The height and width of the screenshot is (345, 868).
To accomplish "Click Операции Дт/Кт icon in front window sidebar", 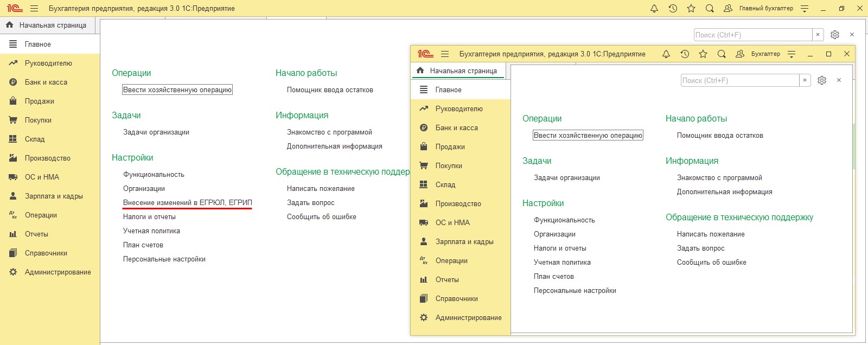I will [x=424, y=260].
